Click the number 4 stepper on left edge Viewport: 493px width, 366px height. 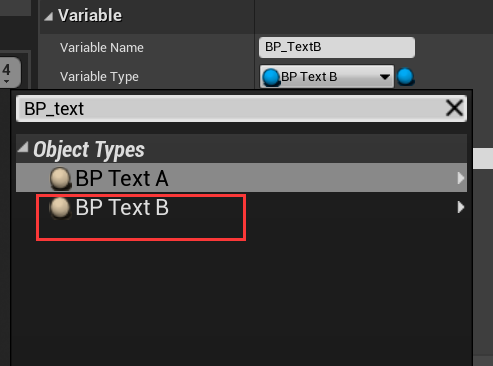pos(9,72)
